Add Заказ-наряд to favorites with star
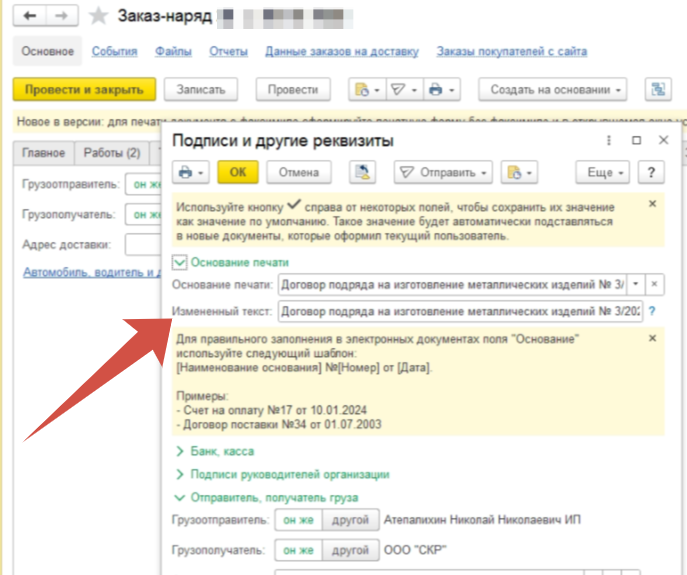This screenshot has height=575, width=687. (x=98, y=17)
